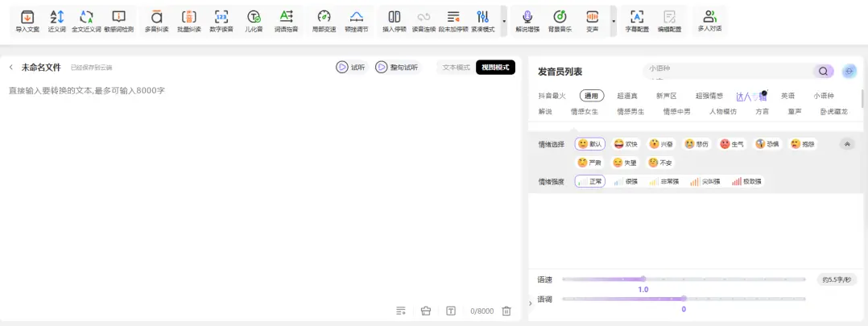The width and height of the screenshot is (868, 326).
Task: Click the 数字读音 number reading icon
Action: click(x=221, y=20)
